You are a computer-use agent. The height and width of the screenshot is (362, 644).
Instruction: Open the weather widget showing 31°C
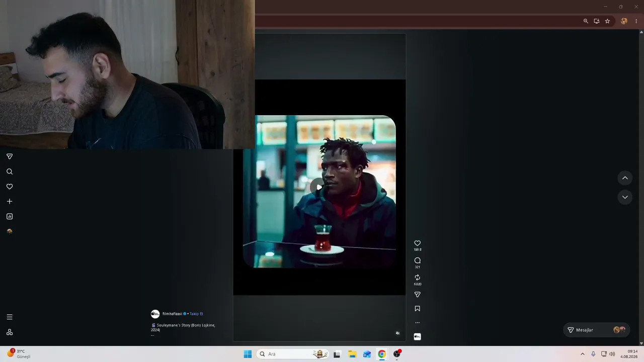coord(19,353)
